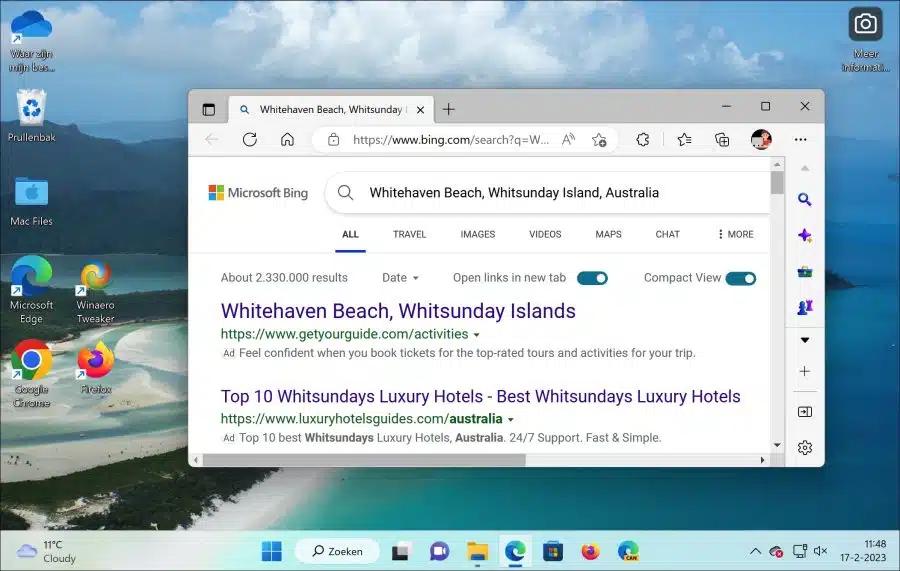Toggle Open links in new tab switch
The image size is (900, 571).
pyautogui.click(x=592, y=278)
